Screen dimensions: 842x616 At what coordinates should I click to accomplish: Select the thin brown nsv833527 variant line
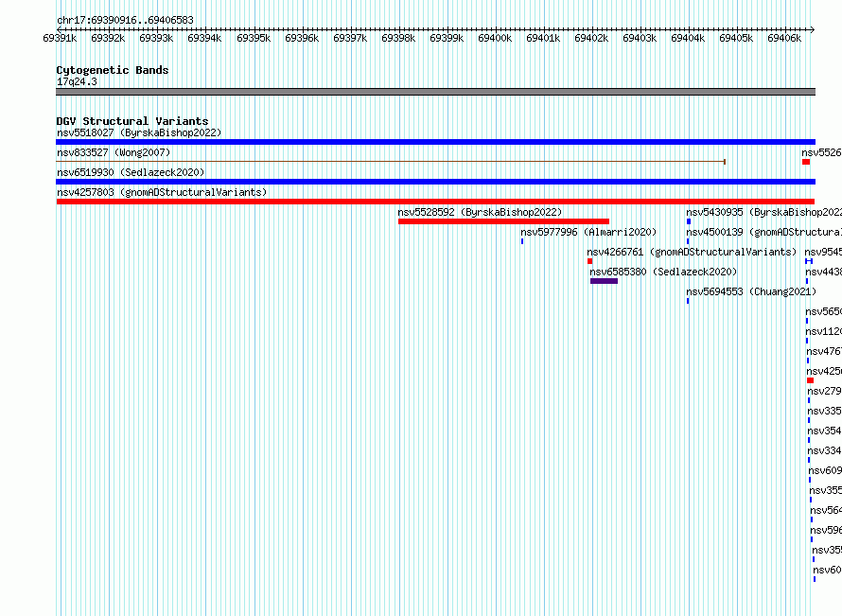pos(391,162)
